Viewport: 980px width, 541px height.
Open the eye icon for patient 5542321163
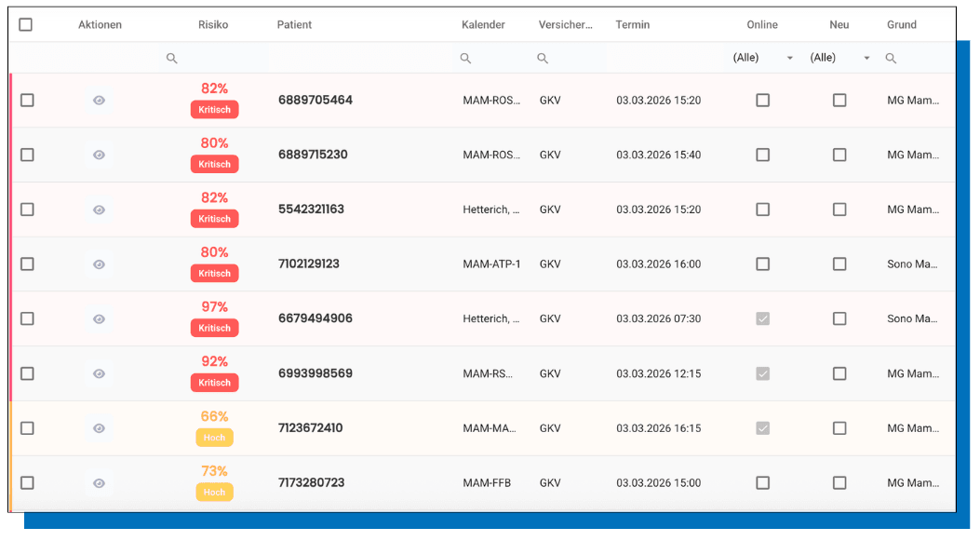pos(99,210)
